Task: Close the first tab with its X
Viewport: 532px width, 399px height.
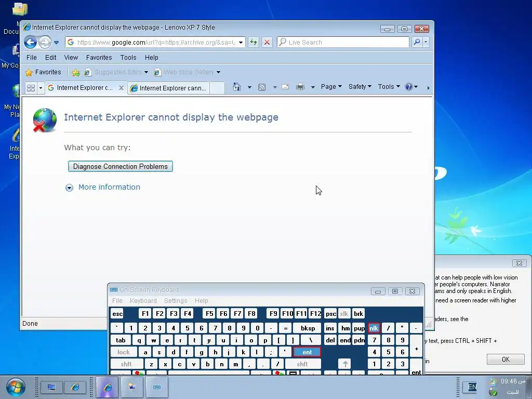Action: 121,87
